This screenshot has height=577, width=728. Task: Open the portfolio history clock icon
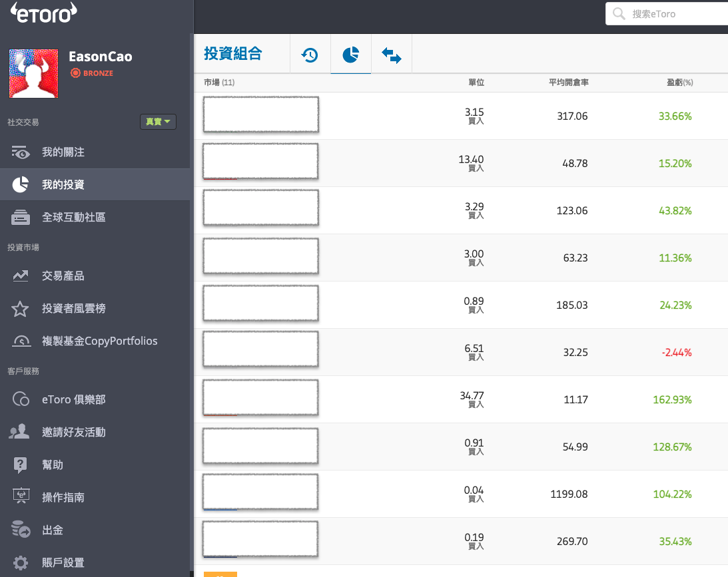click(x=310, y=55)
